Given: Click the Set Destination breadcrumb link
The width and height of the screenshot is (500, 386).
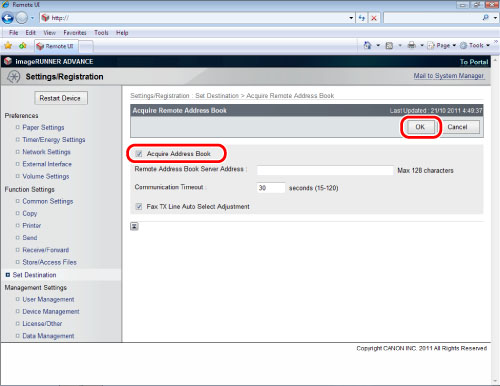Looking at the screenshot, I should click(217, 96).
